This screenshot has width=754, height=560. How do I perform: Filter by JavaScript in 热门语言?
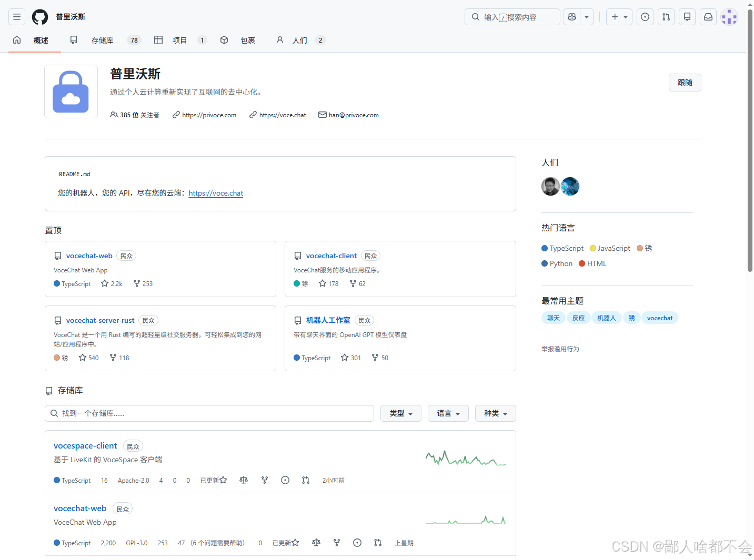pyautogui.click(x=610, y=248)
